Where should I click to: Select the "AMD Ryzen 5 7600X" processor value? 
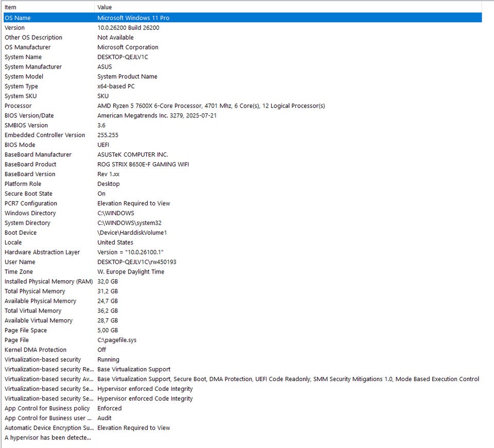211,106
